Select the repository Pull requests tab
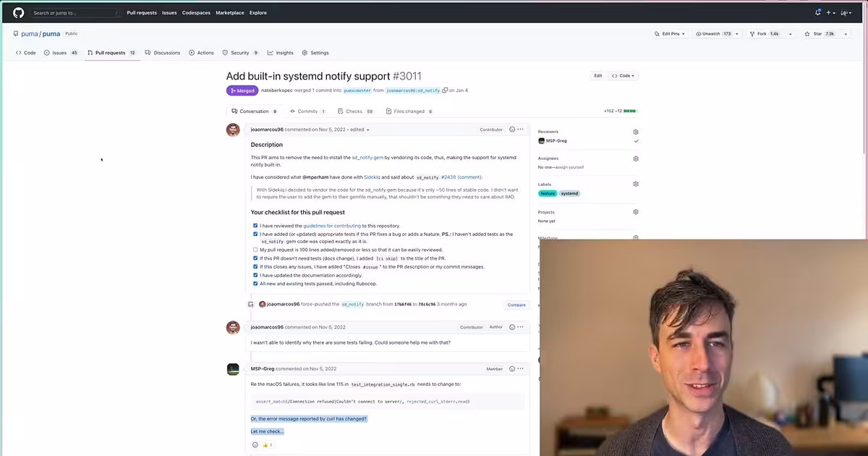868x456 pixels. point(111,53)
